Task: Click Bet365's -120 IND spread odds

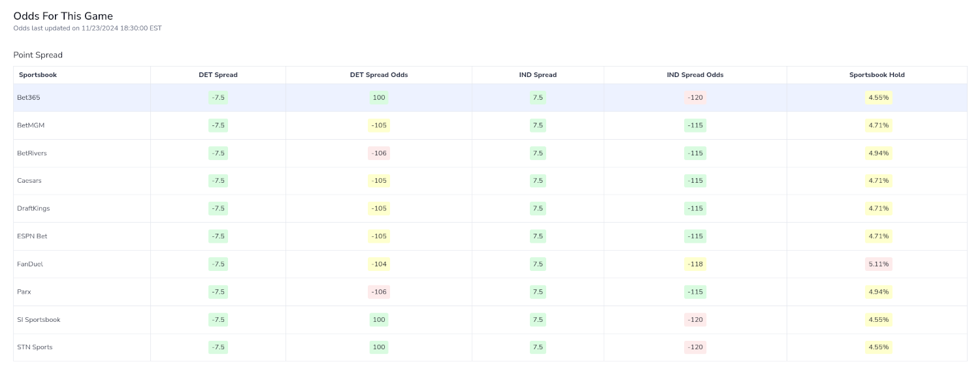Action: coord(695,97)
